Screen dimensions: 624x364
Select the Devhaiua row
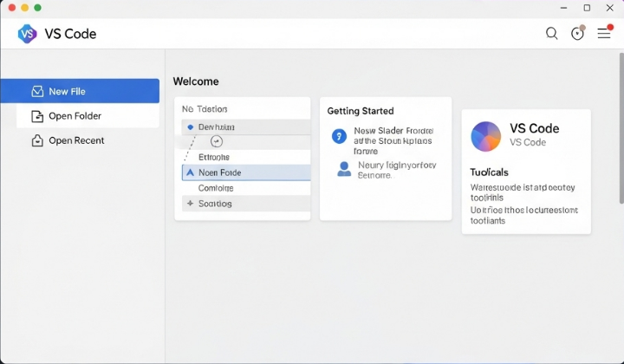(x=246, y=127)
